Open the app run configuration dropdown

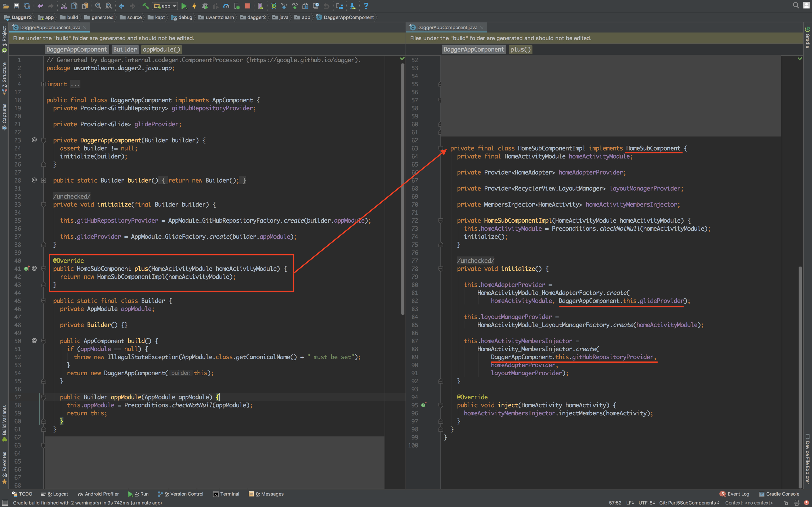165,6
